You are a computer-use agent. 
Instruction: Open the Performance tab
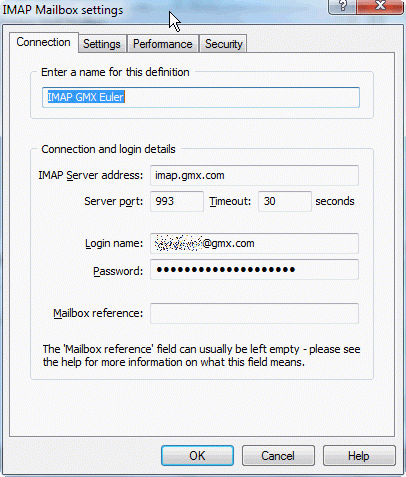pos(163,44)
